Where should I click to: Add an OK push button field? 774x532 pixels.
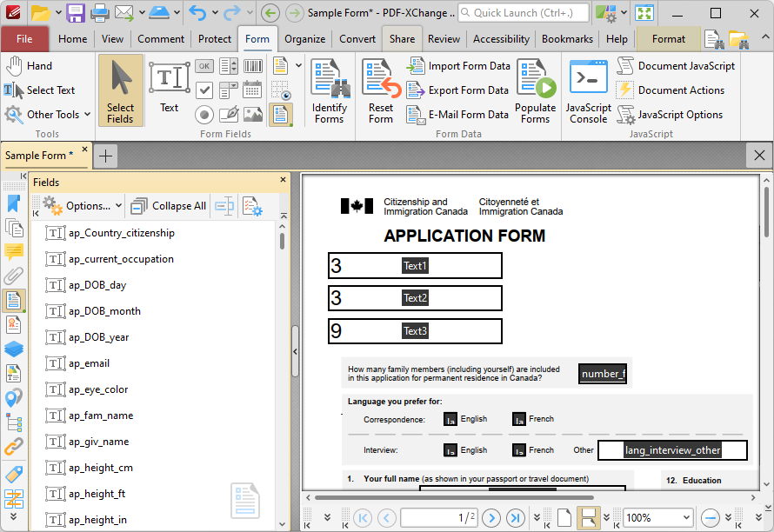[x=204, y=66]
